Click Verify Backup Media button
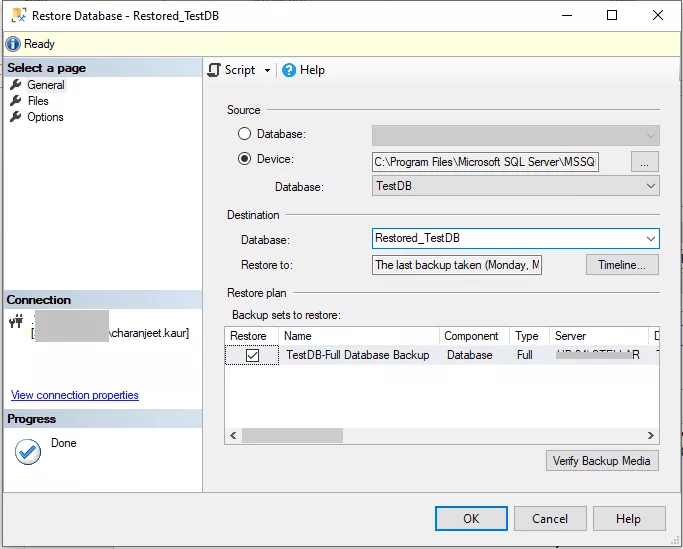Image resolution: width=683 pixels, height=549 pixels. coord(602,460)
